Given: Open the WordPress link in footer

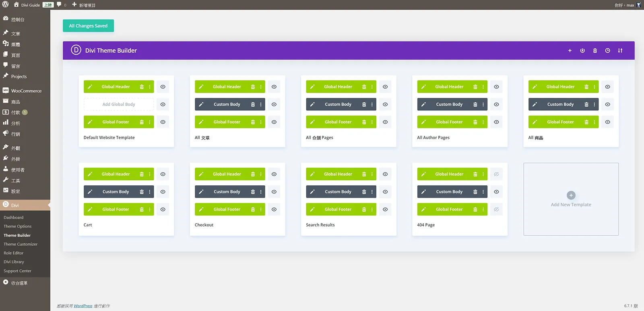Looking at the screenshot, I should 83,306.
